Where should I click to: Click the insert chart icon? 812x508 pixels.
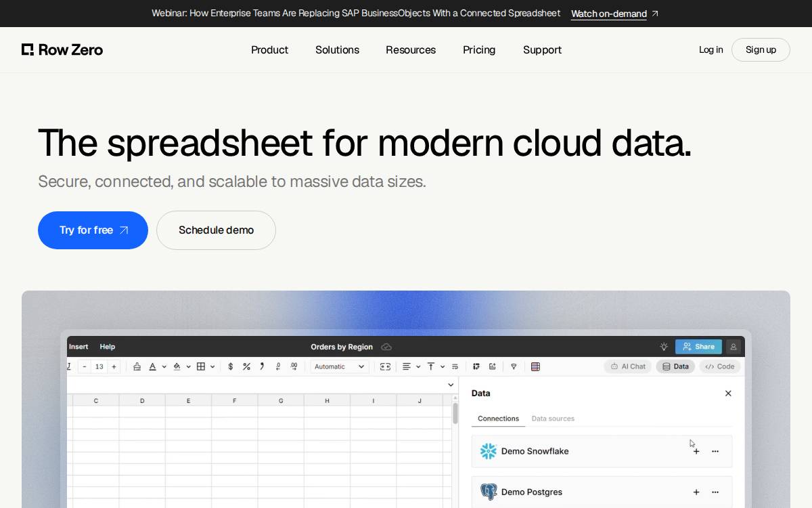coord(492,366)
